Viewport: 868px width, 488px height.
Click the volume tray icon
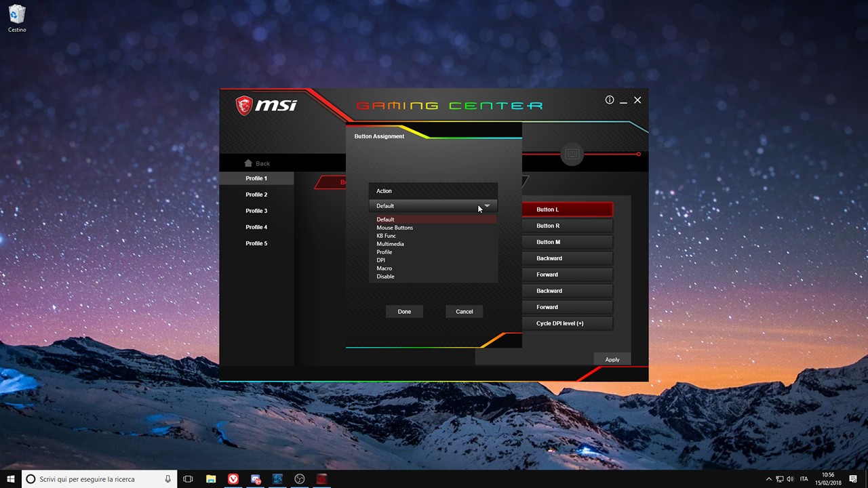point(791,479)
